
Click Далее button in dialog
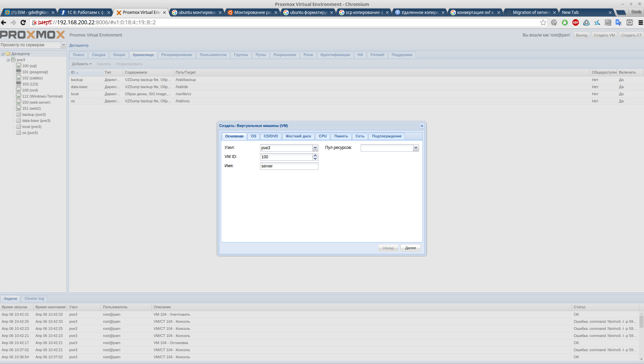point(411,248)
